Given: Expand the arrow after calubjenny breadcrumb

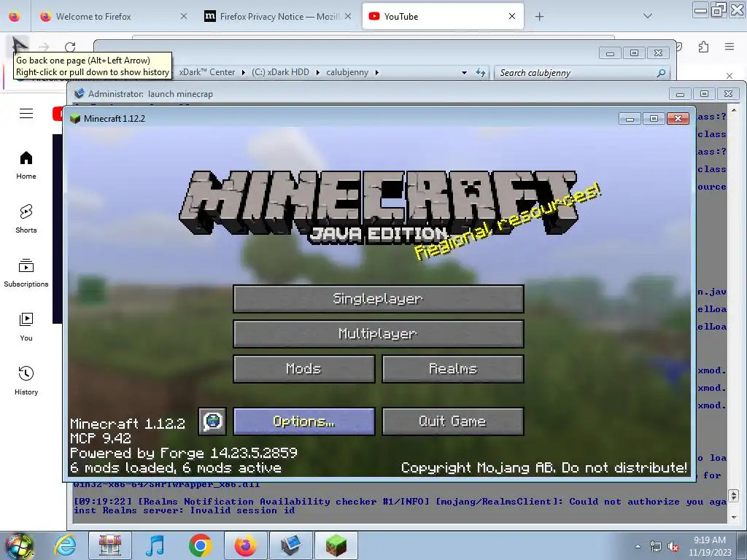Looking at the screenshot, I should click(x=377, y=73).
